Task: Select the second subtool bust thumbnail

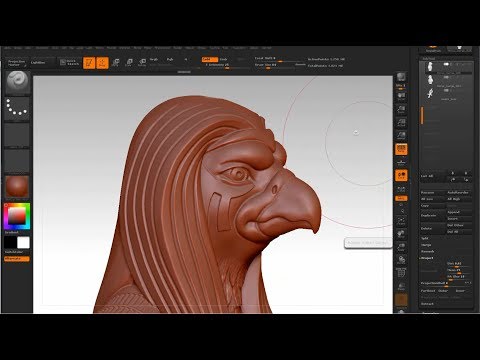Action: tap(430, 80)
